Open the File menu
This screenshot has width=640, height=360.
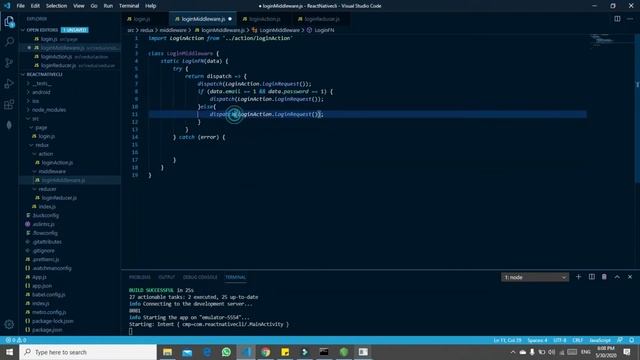(x=20, y=6)
